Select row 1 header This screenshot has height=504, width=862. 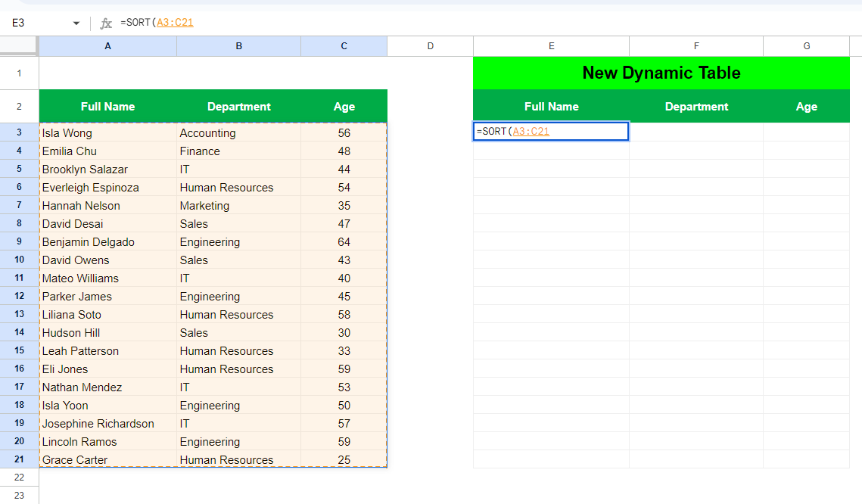tap(19, 73)
